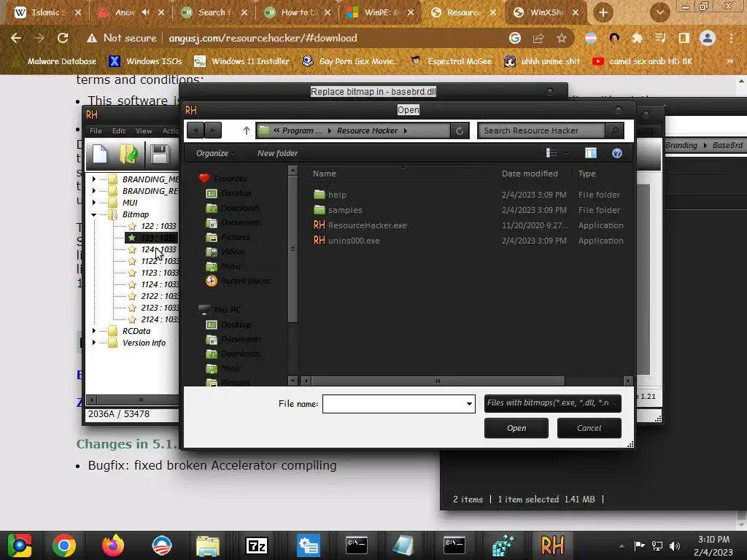Expand RCData tree node
This screenshot has width=747, height=560.
94,331
